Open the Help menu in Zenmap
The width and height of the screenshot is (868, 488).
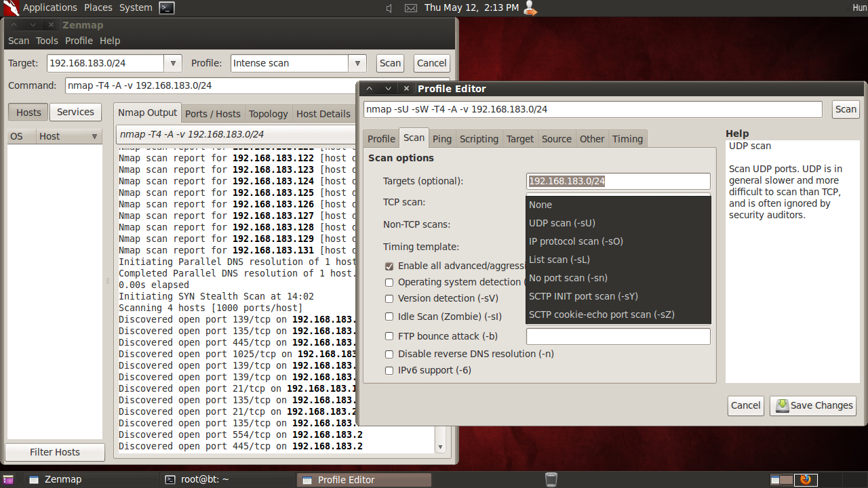pyautogui.click(x=110, y=41)
